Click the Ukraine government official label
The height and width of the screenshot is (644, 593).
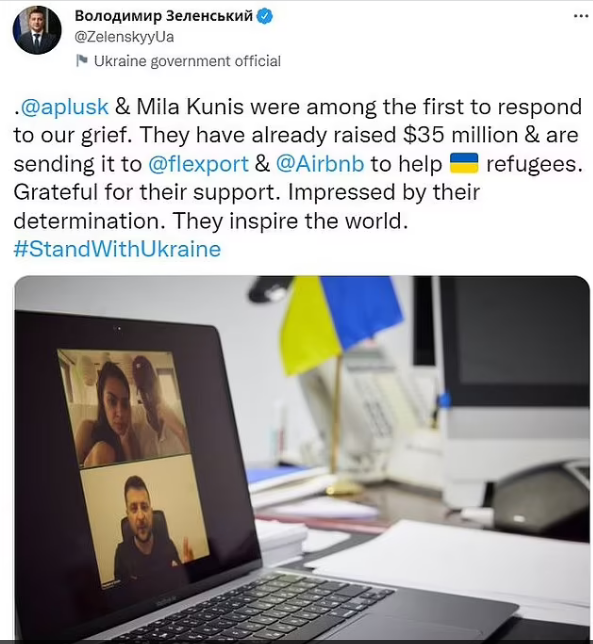point(187,61)
